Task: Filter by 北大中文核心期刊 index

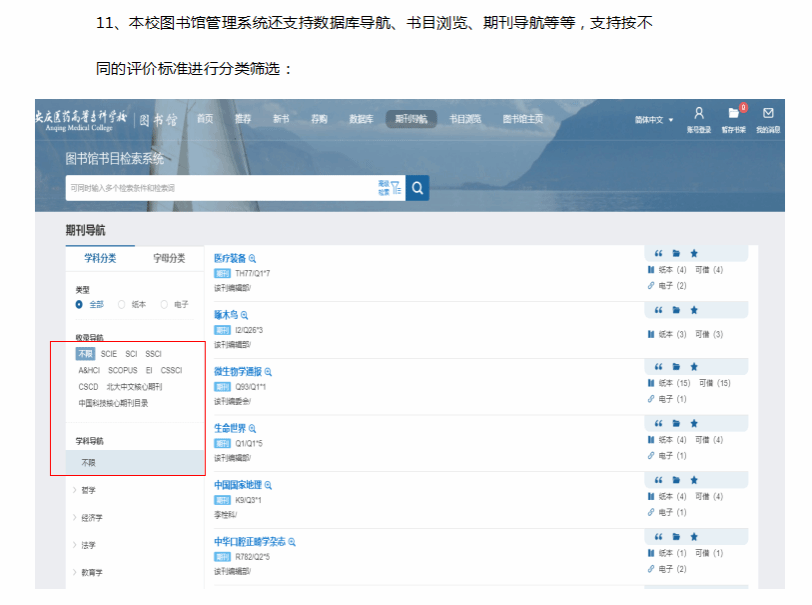Action: 134,387
